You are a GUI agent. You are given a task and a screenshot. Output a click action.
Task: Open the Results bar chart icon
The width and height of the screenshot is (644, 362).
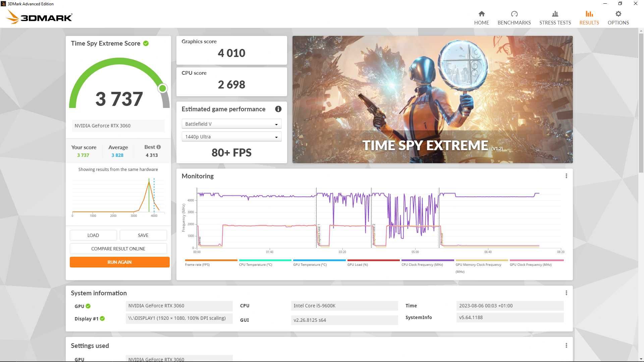(589, 14)
